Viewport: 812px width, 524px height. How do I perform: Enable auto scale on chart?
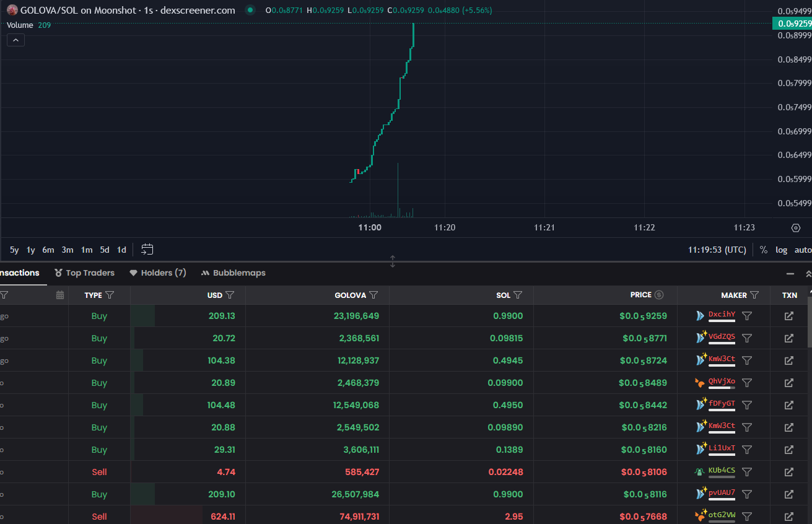point(803,250)
